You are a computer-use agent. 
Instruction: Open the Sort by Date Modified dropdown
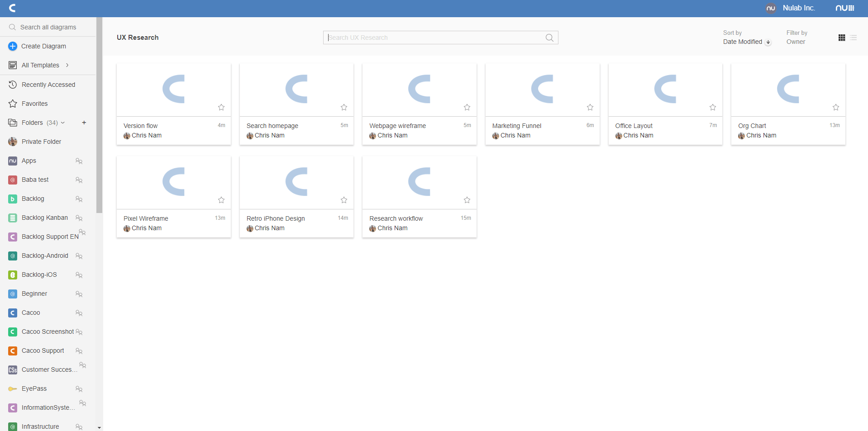click(x=747, y=42)
